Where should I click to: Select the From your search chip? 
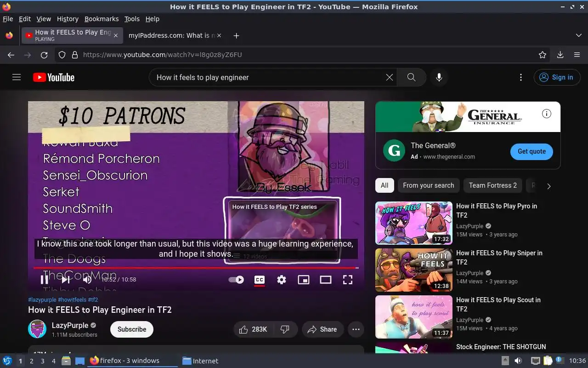[x=428, y=185]
